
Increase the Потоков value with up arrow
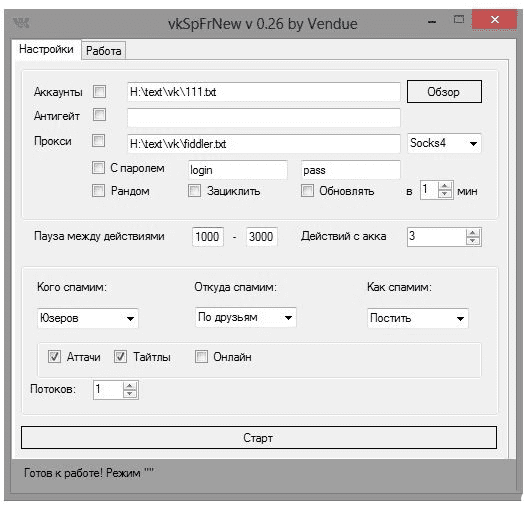click(130, 386)
